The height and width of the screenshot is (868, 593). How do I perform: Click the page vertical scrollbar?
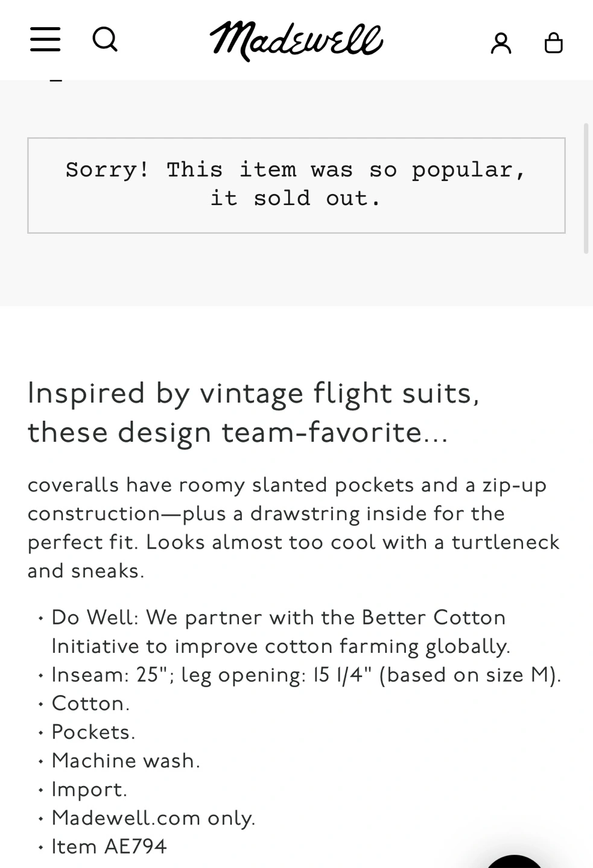[586, 188]
